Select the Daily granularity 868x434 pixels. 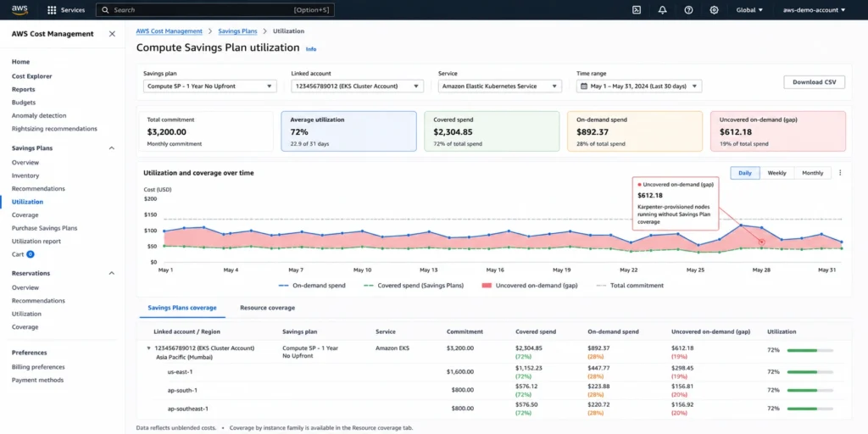click(x=744, y=173)
